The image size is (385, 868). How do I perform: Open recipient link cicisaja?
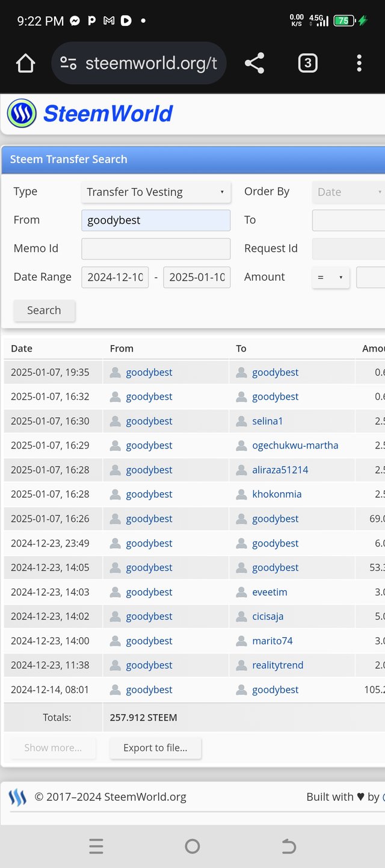click(268, 617)
